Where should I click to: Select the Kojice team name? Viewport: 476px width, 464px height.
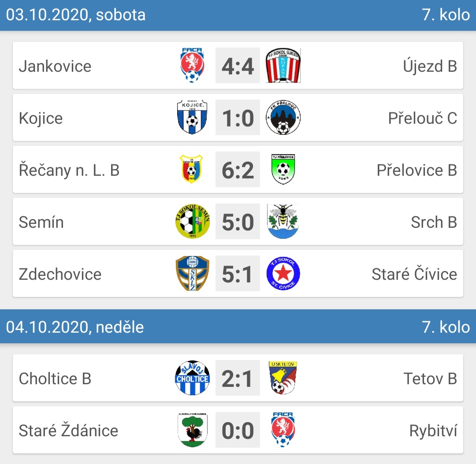pyautogui.click(x=41, y=118)
